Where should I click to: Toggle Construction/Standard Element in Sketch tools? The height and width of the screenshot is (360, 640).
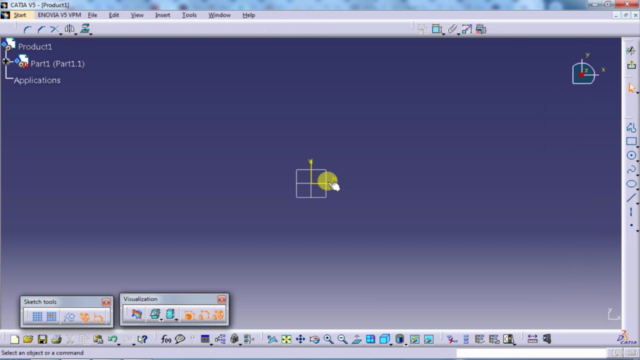[x=69, y=317]
